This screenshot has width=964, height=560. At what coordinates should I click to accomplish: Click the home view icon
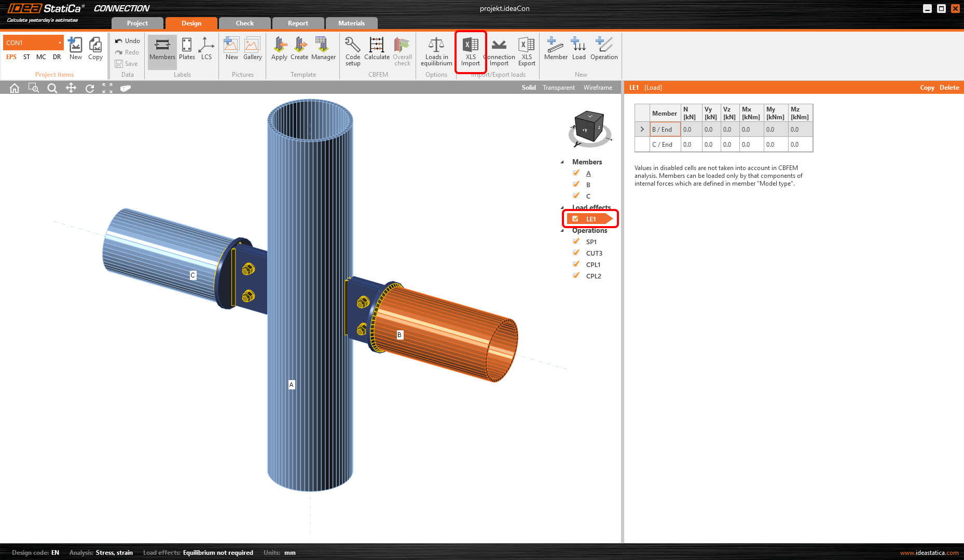[x=15, y=88]
